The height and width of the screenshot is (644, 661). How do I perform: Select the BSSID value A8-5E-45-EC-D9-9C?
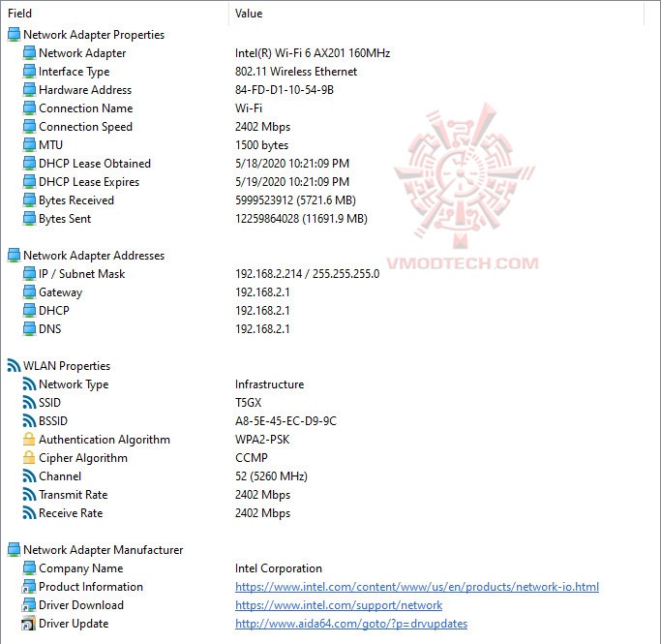285,421
